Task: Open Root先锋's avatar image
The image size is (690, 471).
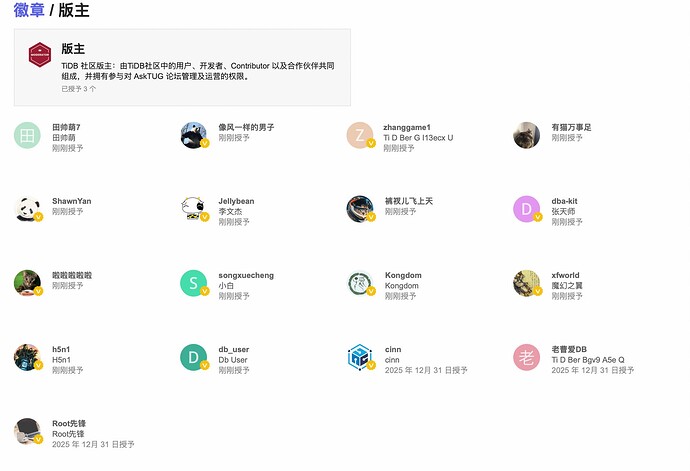Action: [27, 431]
